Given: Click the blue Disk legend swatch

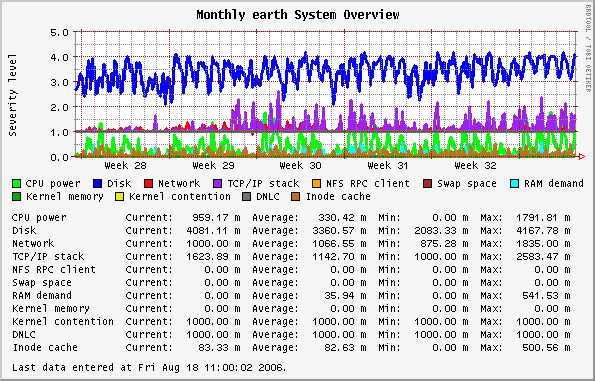Looking at the screenshot, I should tap(98, 184).
